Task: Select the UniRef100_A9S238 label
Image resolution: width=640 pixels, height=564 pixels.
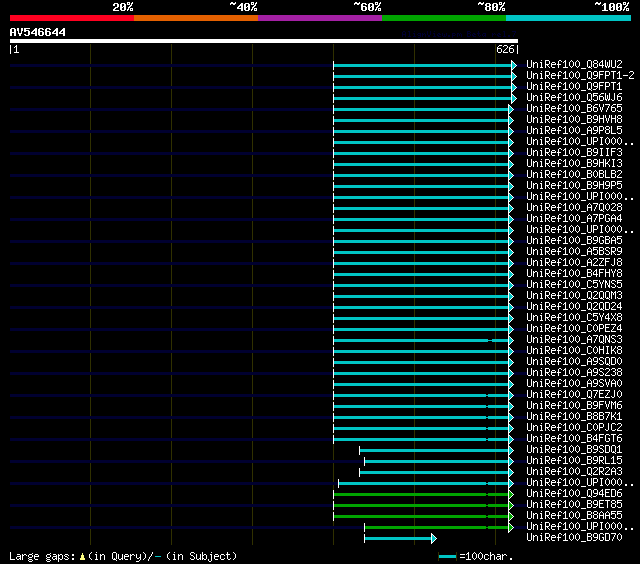Action: click(x=574, y=373)
